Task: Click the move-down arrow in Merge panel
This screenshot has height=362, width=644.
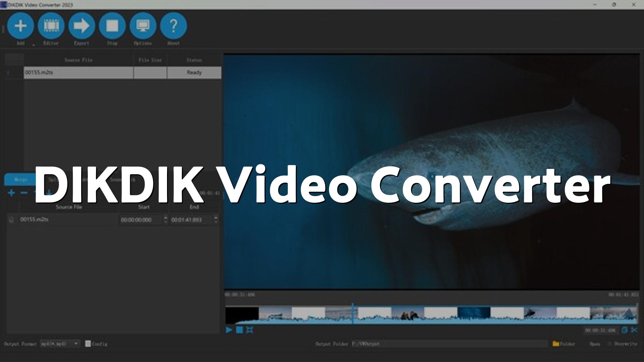Action: click(49, 193)
